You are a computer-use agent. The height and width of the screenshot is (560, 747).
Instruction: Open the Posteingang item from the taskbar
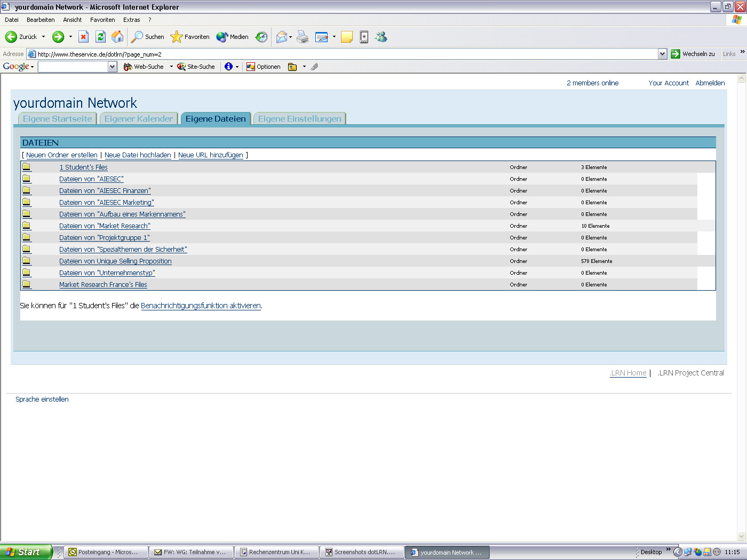point(105,552)
